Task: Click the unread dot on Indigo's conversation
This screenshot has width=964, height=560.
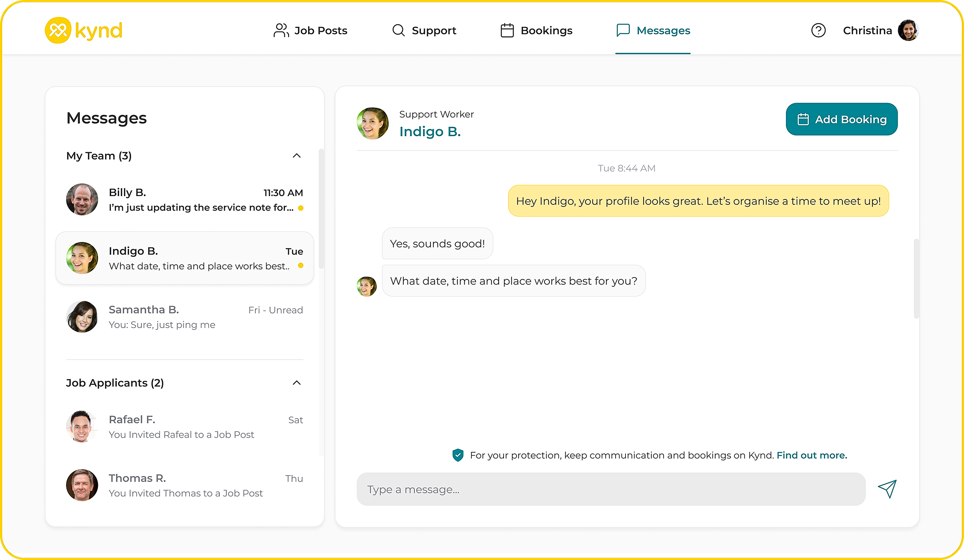Action: pos(300,265)
